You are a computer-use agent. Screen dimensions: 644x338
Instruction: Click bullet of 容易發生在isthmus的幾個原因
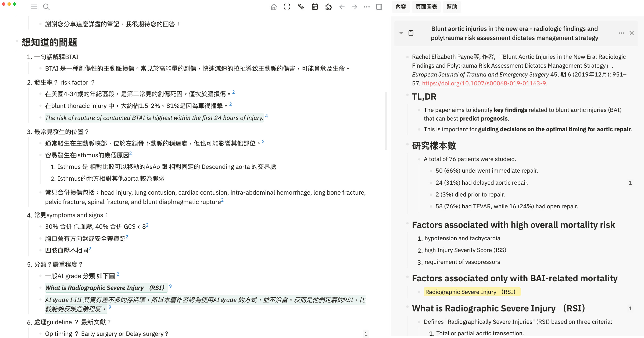click(x=40, y=155)
